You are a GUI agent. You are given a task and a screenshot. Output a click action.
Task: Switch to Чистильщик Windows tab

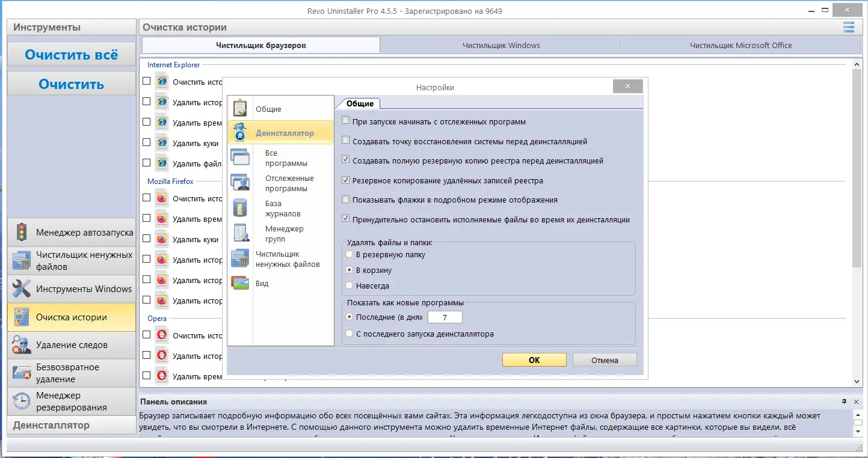pyautogui.click(x=501, y=45)
